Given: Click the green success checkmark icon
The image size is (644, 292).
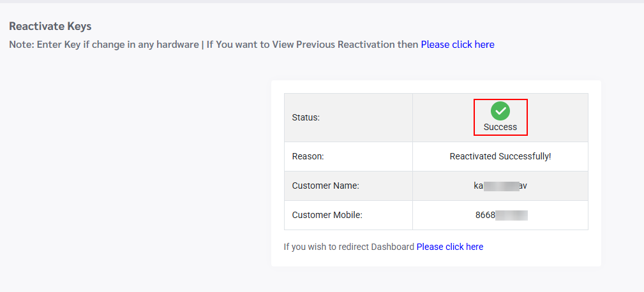Looking at the screenshot, I should 500,111.
